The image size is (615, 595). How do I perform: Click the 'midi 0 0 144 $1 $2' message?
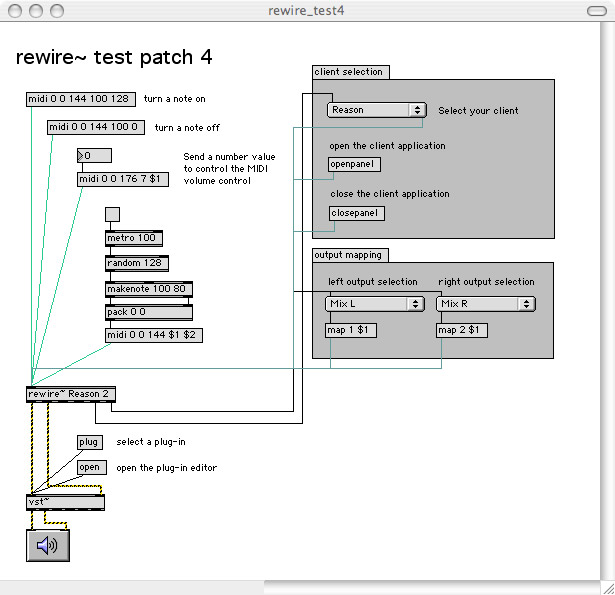[x=154, y=335]
